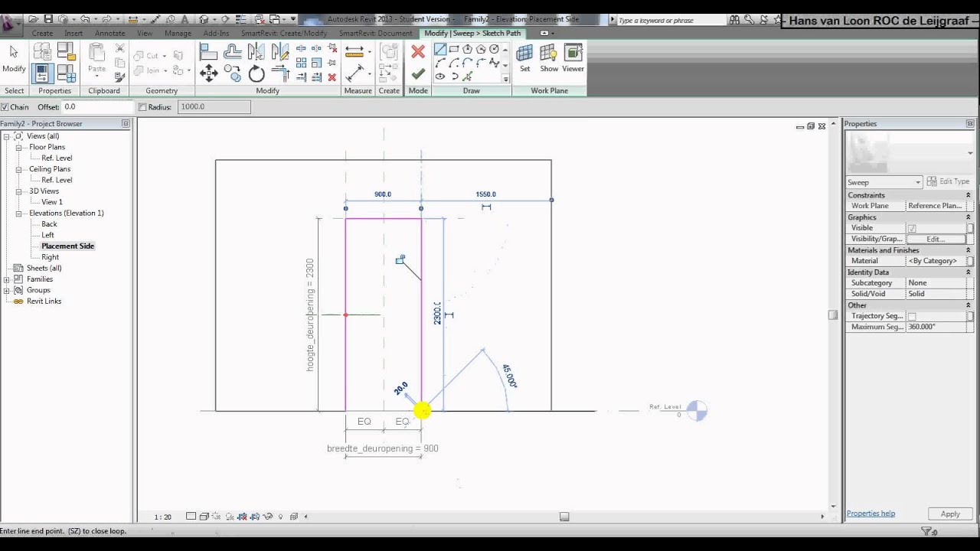Select the Ellipse draw tool
980x551 pixels.
point(440,77)
